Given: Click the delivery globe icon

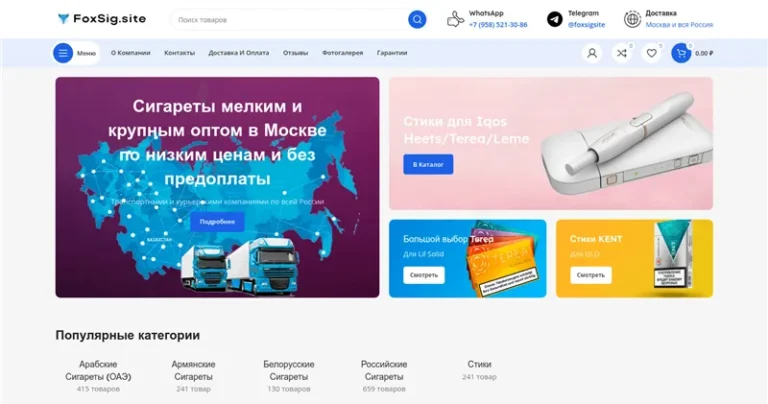Looking at the screenshot, I should coord(632,20).
